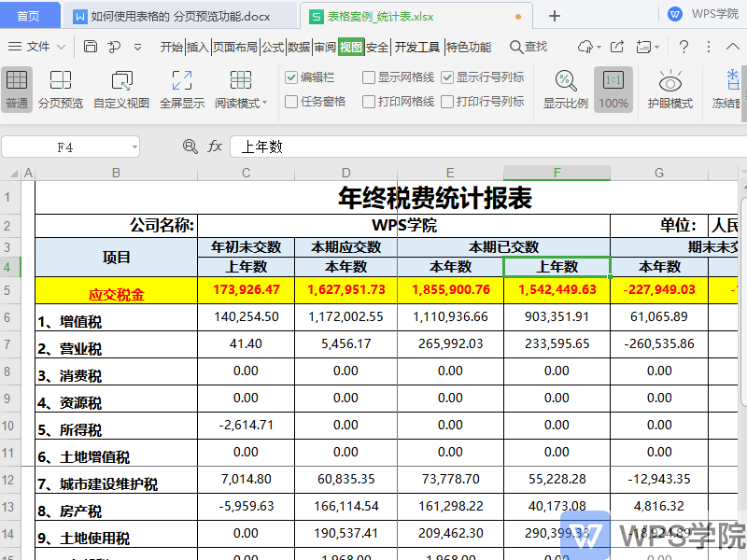Select cell containing 应交税金
Screen dimensions: 747x560
116,290
